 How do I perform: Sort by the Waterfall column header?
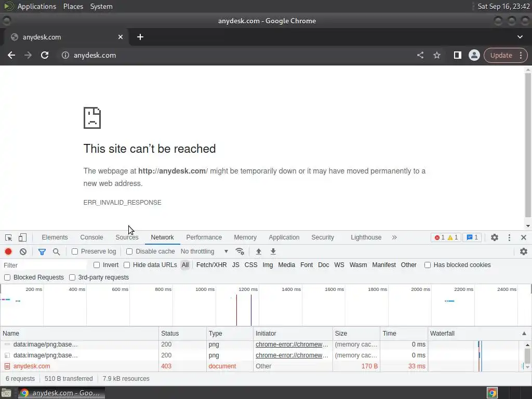click(478, 334)
